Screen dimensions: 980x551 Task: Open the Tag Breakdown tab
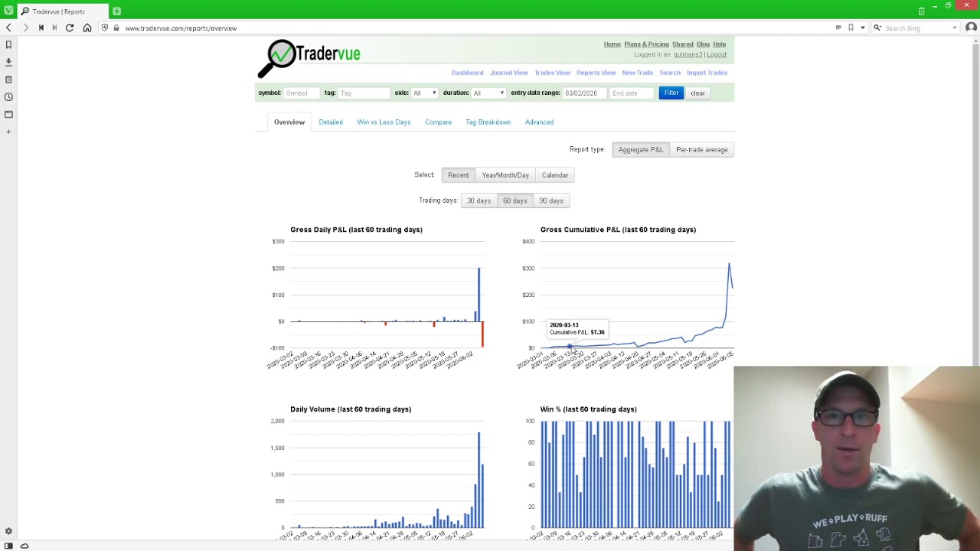pyautogui.click(x=488, y=122)
